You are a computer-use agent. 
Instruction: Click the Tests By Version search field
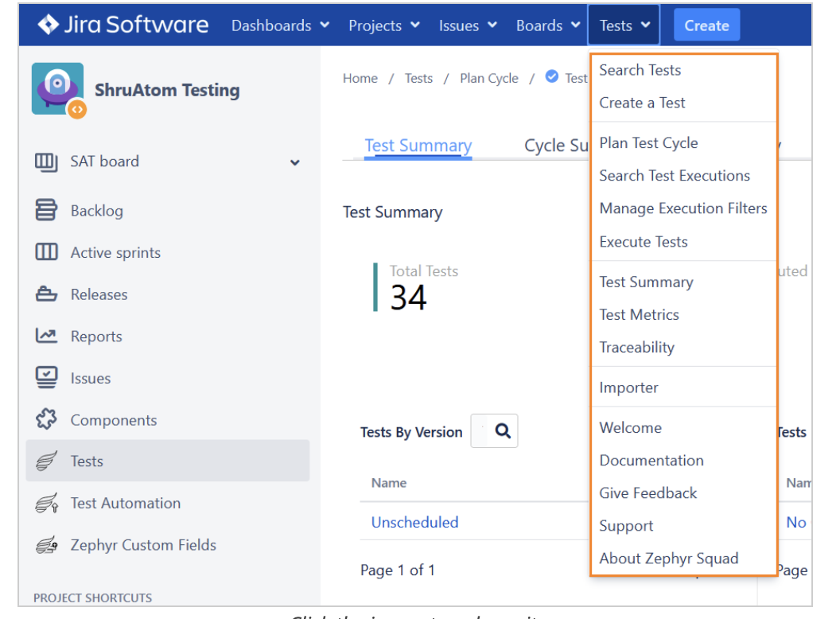[494, 431]
